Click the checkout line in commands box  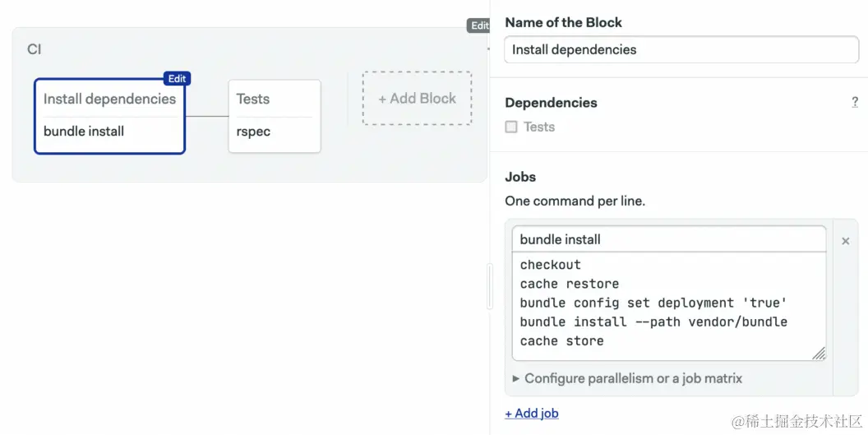(551, 265)
